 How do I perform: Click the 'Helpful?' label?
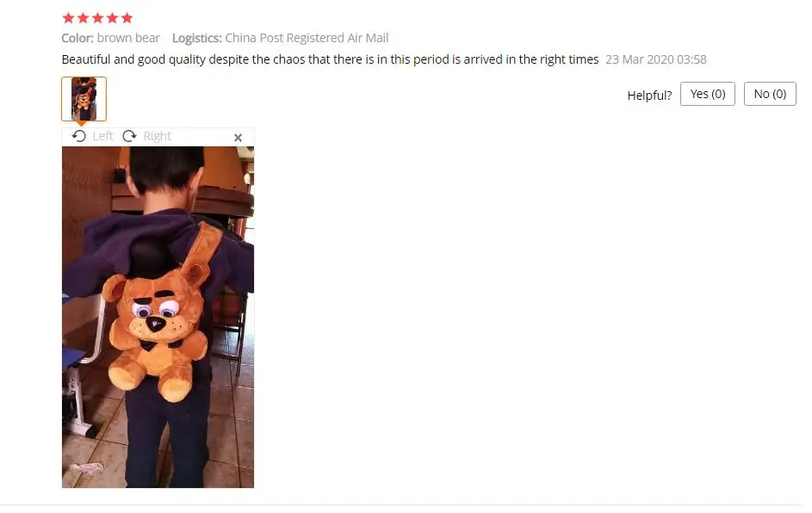[649, 96]
